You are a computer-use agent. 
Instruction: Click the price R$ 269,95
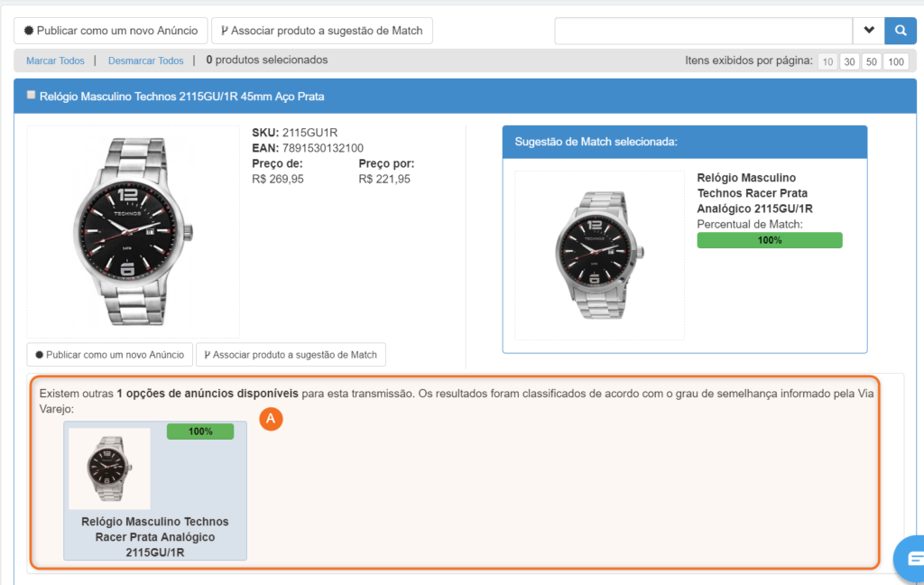[278, 179]
